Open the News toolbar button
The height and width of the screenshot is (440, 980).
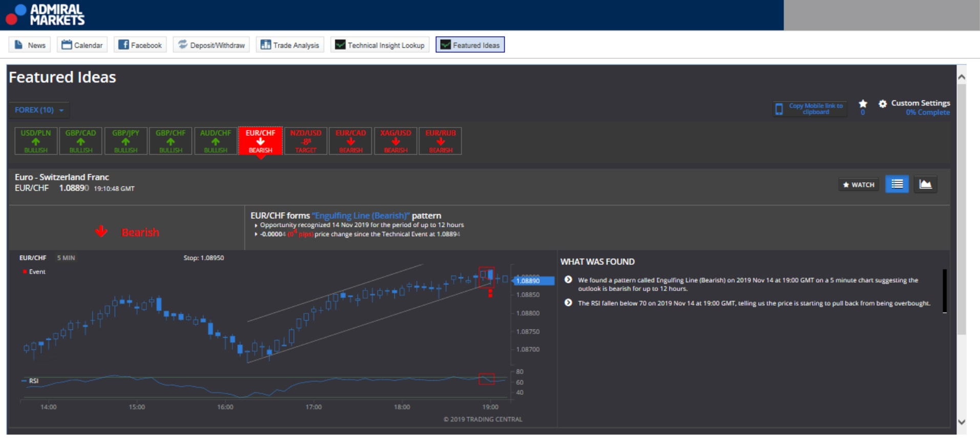[x=30, y=45]
